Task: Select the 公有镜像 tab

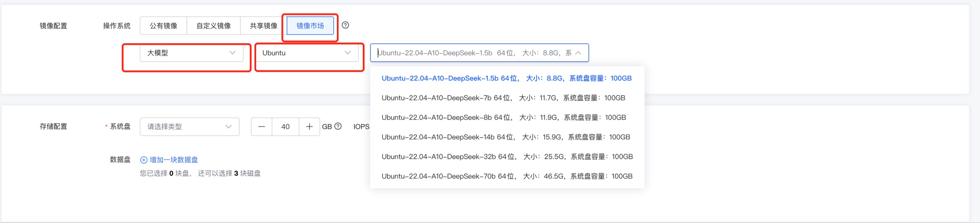Action: click(x=163, y=25)
